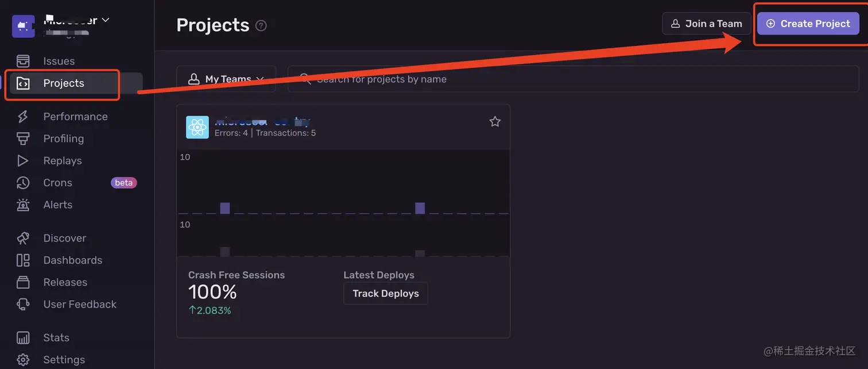
Task: Click the Projects page heading
Action: 213,25
